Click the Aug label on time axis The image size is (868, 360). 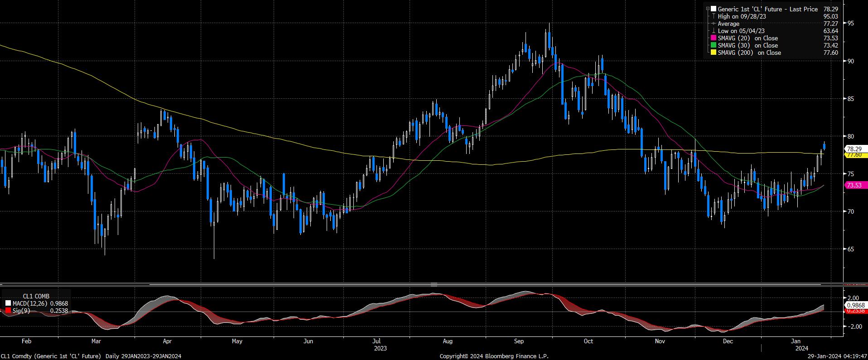(448, 341)
